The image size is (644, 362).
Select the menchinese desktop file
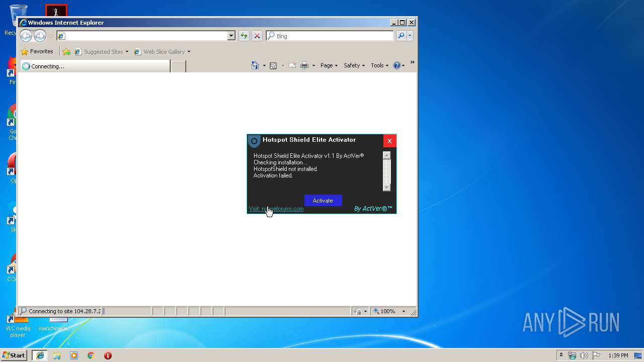56,325
